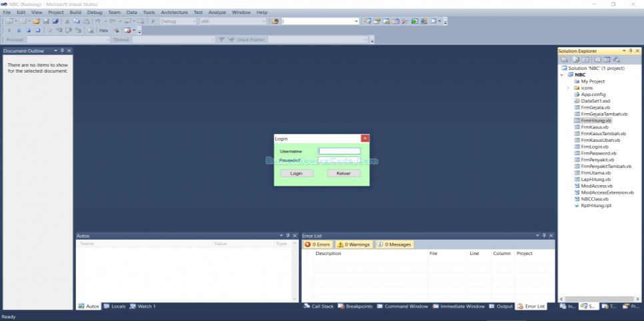Click the Hex display toolbar button
The width and height of the screenshot is (644, 321).
(x=103, y=31)
